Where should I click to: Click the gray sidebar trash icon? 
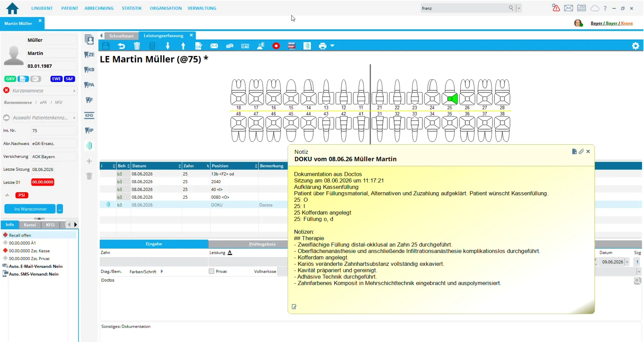89,176
